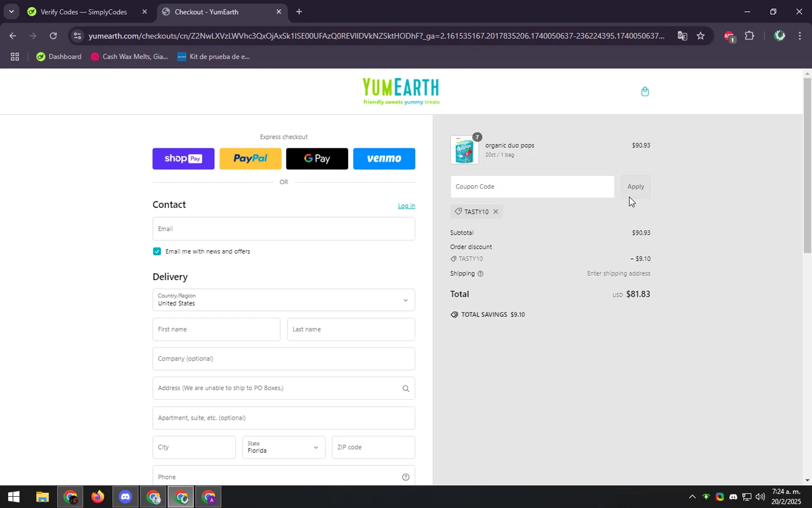Click the Log in link

click(407, 206)
